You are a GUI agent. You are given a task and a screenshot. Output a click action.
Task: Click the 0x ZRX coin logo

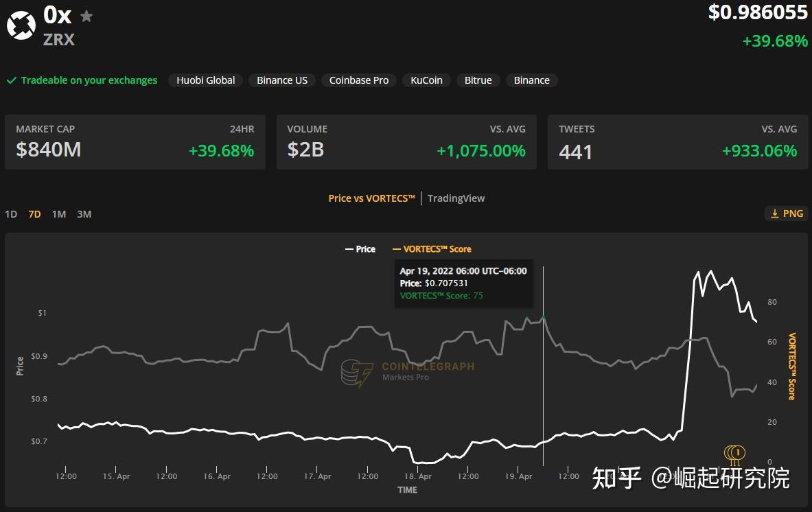coord(21,25)
